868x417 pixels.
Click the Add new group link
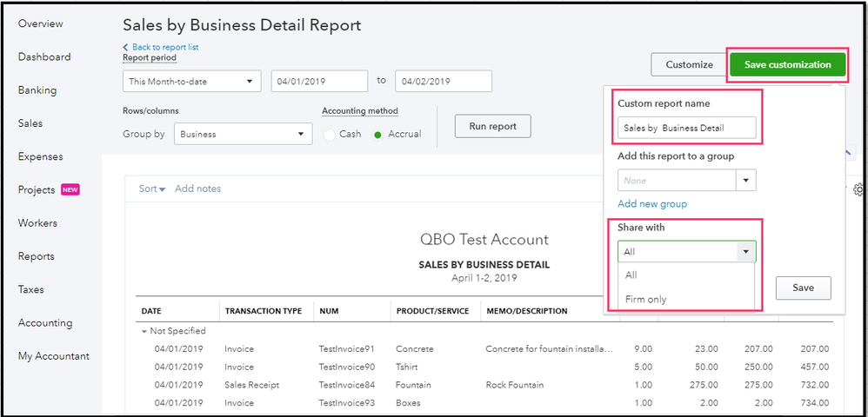(651, 204)
